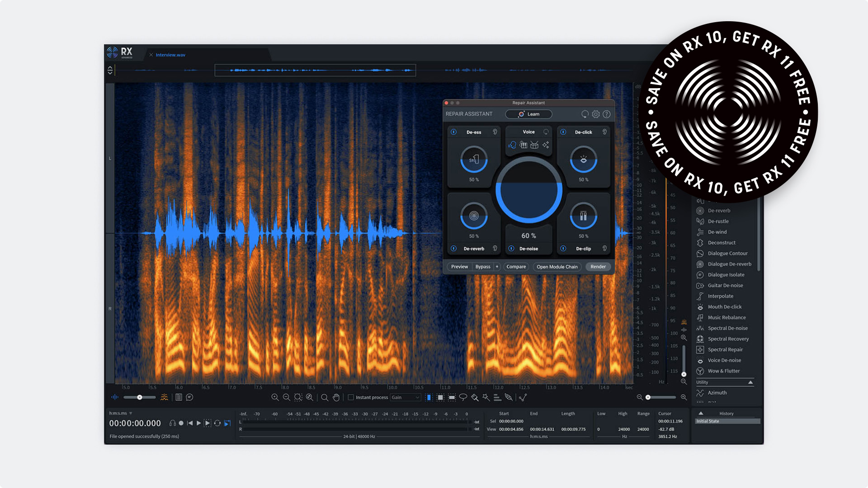Adjust the waveform/spectrogram opacity slider
This screenshot has height=488, width=868.
[140, 397]
